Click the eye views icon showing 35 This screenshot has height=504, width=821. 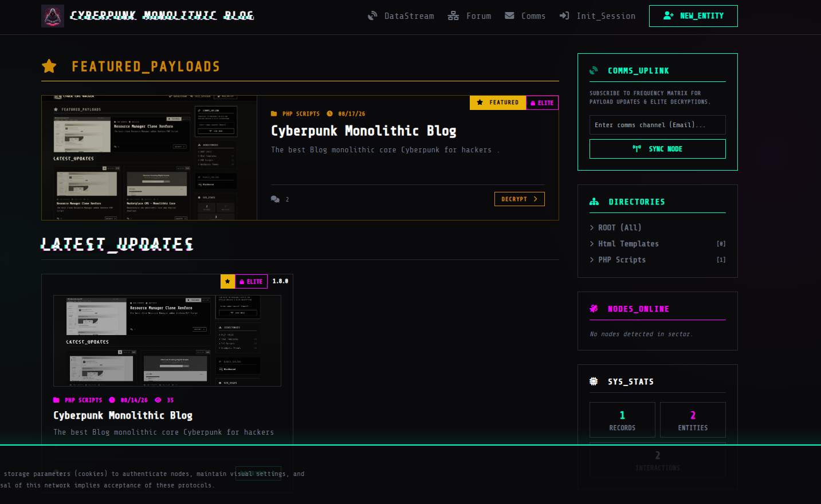158,400
